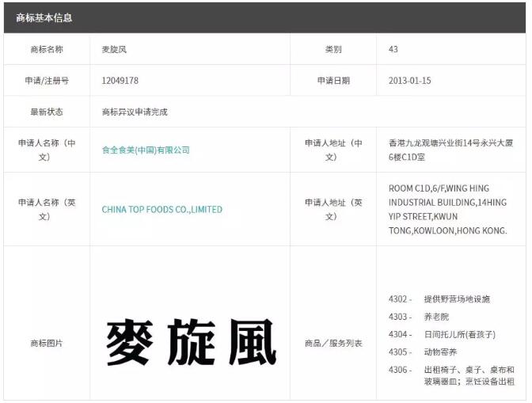Click the 申请人名称（中文）label

pos(47,150)
